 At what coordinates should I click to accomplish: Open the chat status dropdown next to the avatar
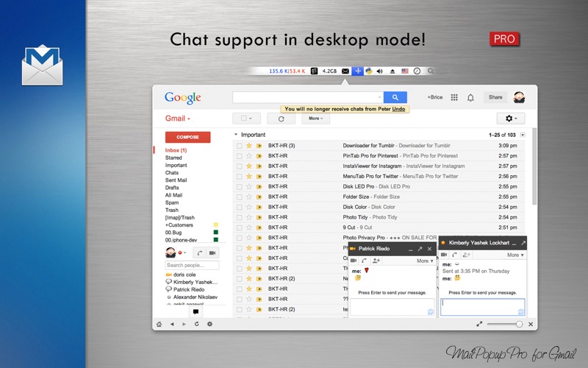click(182, 252)
